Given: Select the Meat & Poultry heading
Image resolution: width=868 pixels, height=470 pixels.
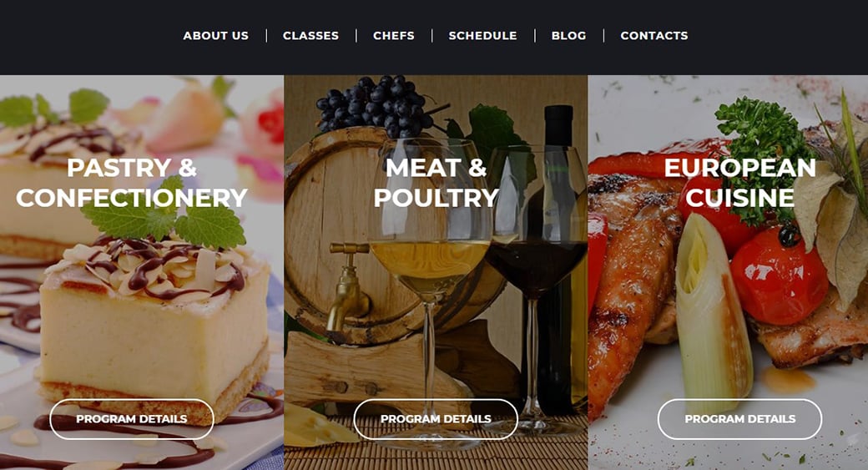Looking at the screenshot, I should click(x=437, y=183).
